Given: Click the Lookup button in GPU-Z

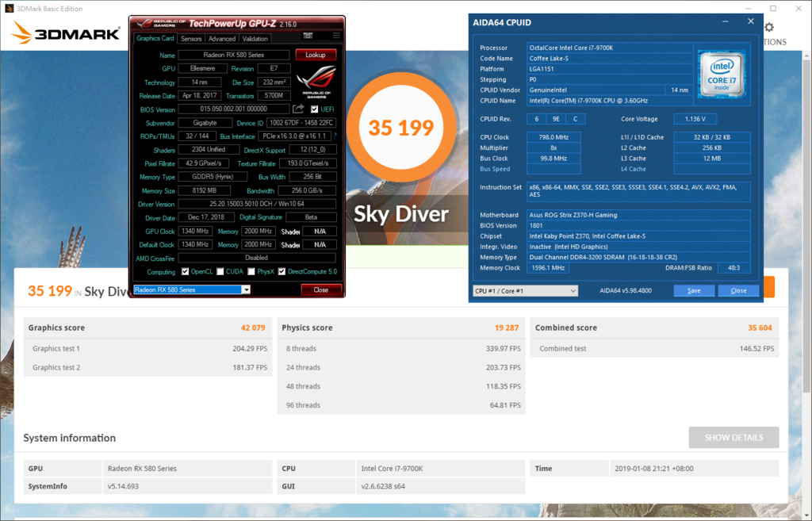Looking at the screenshot, I should (316, 55).
